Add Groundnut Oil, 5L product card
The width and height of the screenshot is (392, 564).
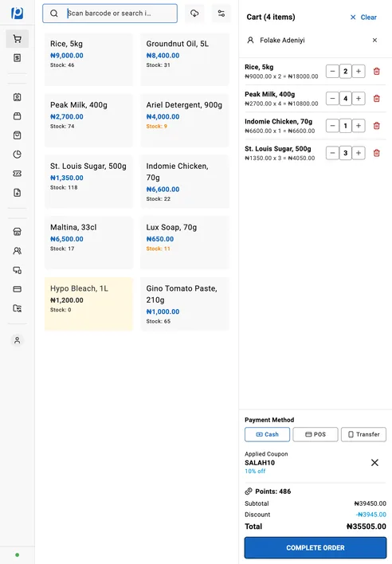[185, 60]
